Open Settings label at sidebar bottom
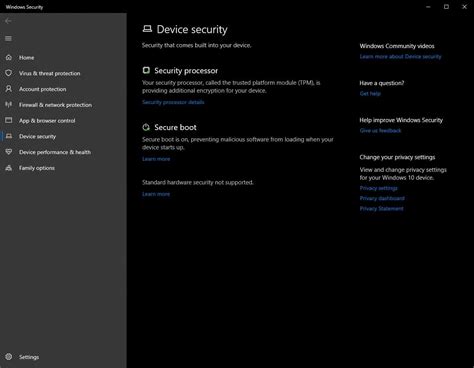The image size is (474, 368). [x=29, y=357]
